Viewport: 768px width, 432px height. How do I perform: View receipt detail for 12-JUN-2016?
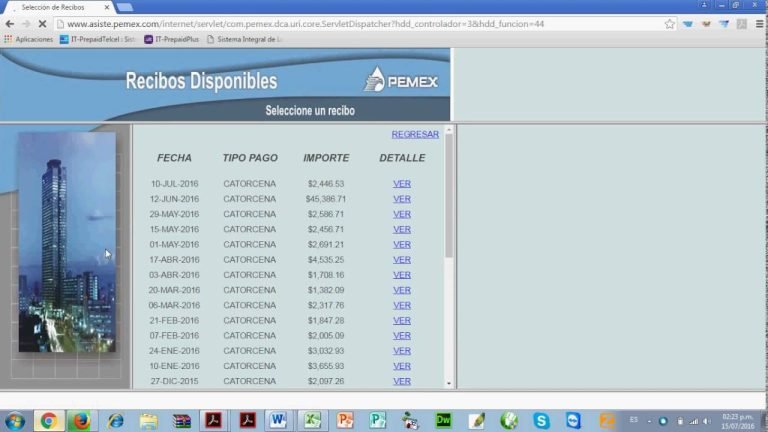tap(402, 199)
